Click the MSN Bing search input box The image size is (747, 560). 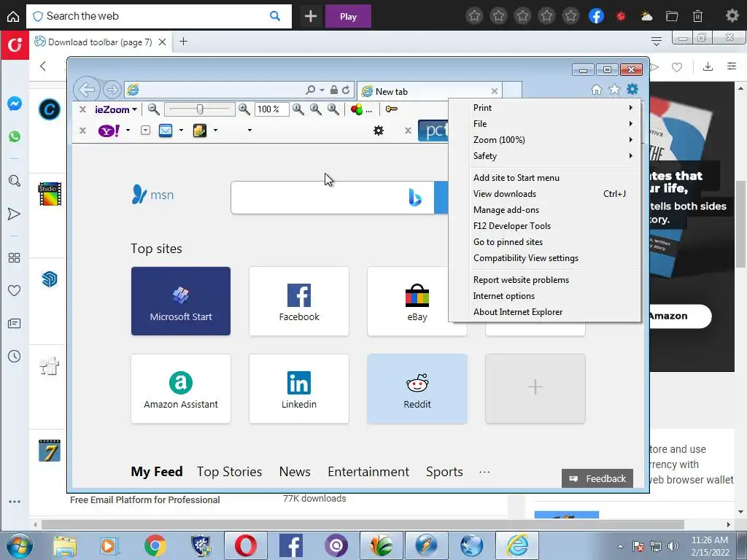[x=333, y=197]
